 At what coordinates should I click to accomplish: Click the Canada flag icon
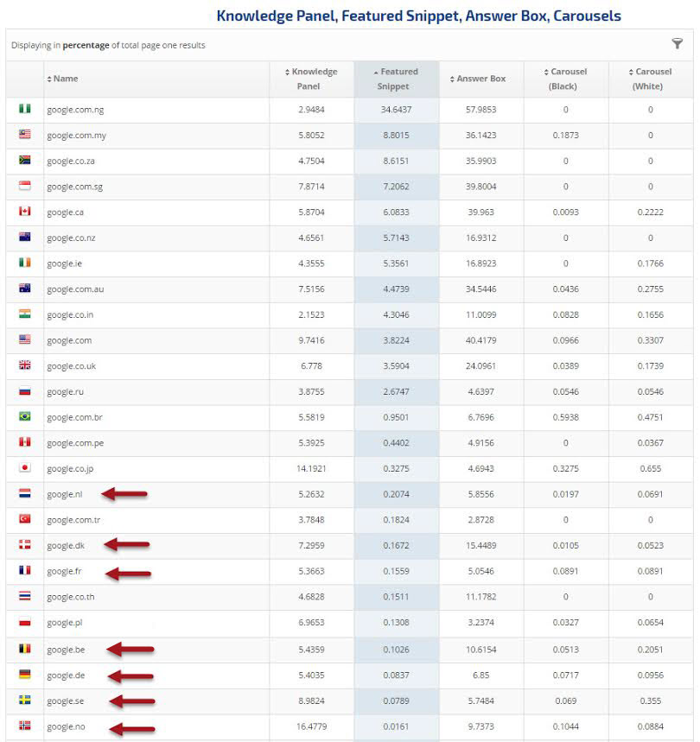point(25,212)
